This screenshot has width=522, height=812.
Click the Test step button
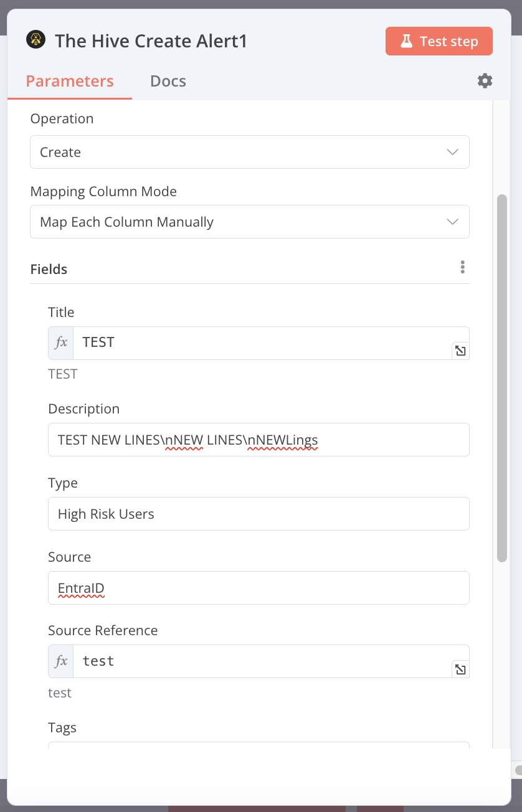click(x=439, y=40)
